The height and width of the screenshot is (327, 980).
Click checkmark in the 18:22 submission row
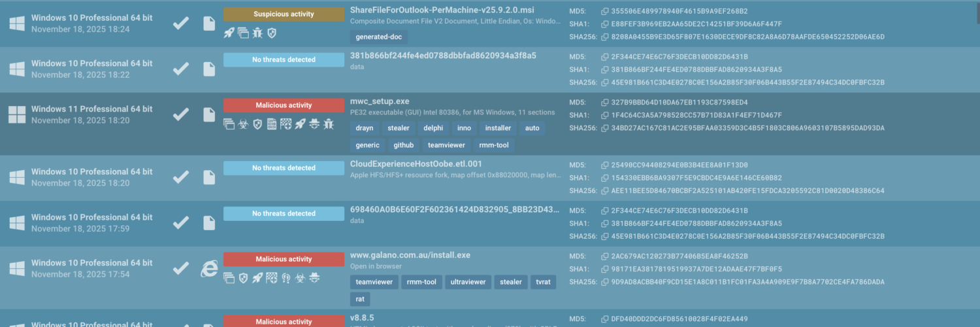[x=181, y=69]
